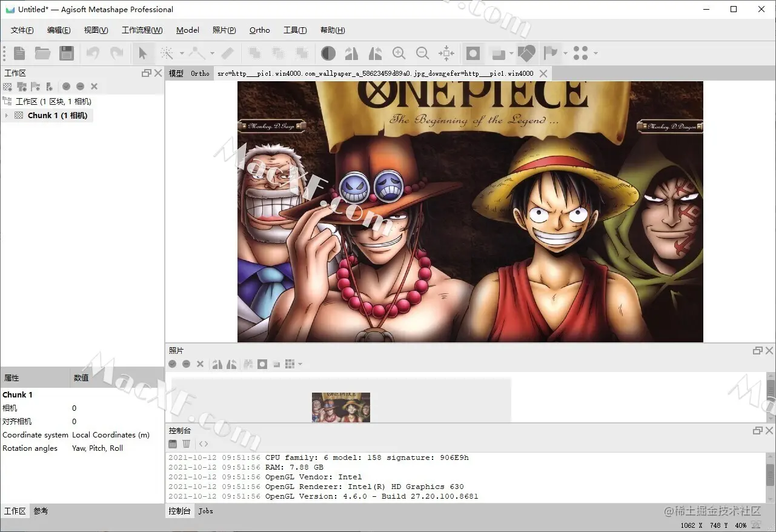Open the thumbnail view-mode dropdown in Photos pane
Image resolution: width=776 pixels, height=532 pixels.
click(300, 364)
